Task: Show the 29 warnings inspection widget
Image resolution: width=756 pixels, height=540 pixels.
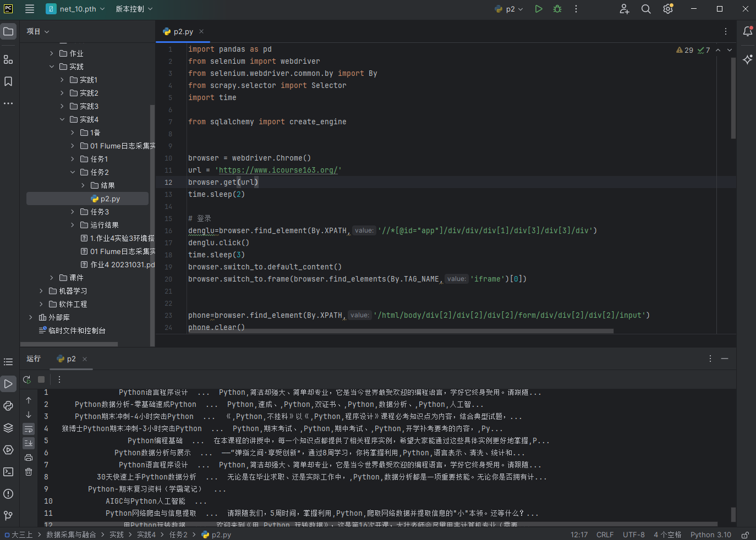Action: tap(685, 50)
